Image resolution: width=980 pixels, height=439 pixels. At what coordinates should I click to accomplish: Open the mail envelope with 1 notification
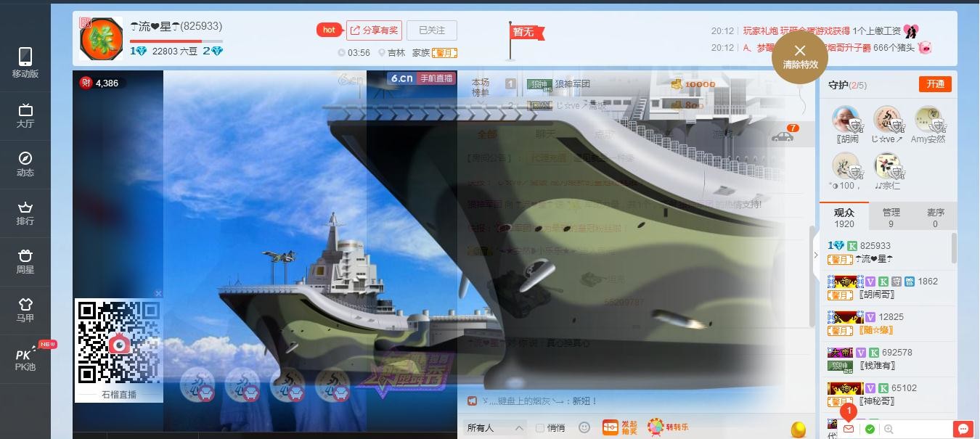(848, 429)
